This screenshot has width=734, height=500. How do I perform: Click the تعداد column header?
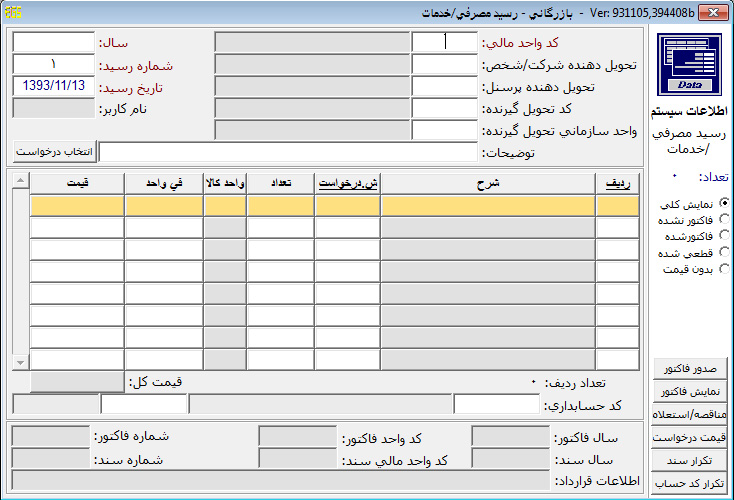(280, 183)
